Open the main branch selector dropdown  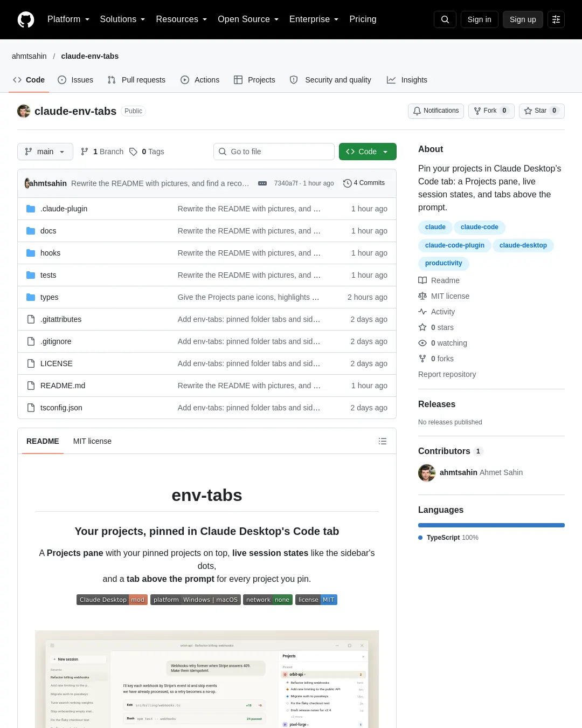click(45, 152)
